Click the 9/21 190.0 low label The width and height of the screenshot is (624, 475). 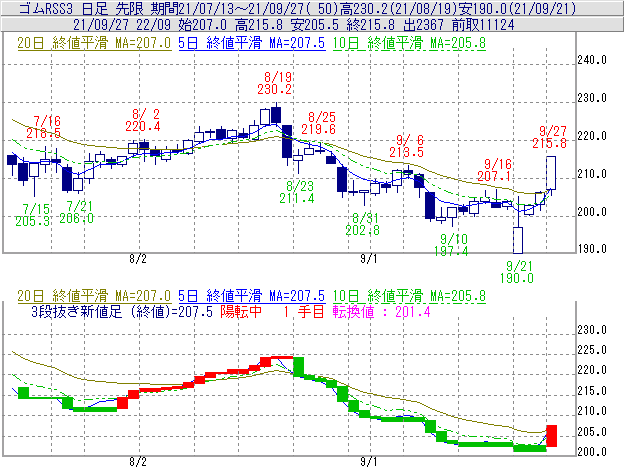tap(517, 272)
